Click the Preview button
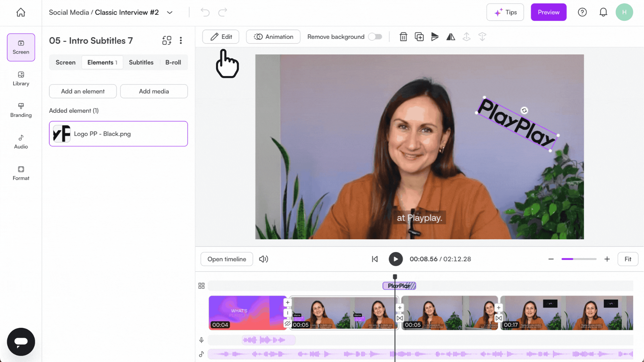The width and height of the screenshot is (644, 362). coord(548,12)
